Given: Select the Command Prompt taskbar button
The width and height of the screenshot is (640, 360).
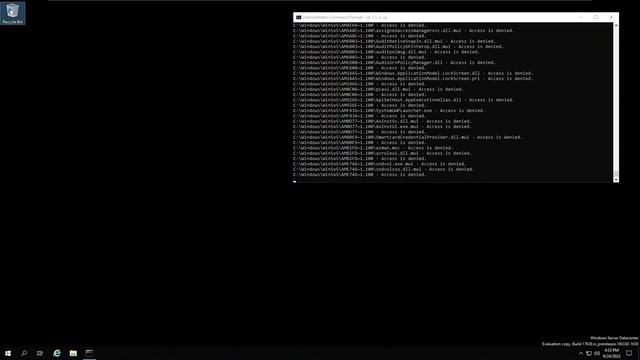Looking at the screenshot, I should point(89,353).
